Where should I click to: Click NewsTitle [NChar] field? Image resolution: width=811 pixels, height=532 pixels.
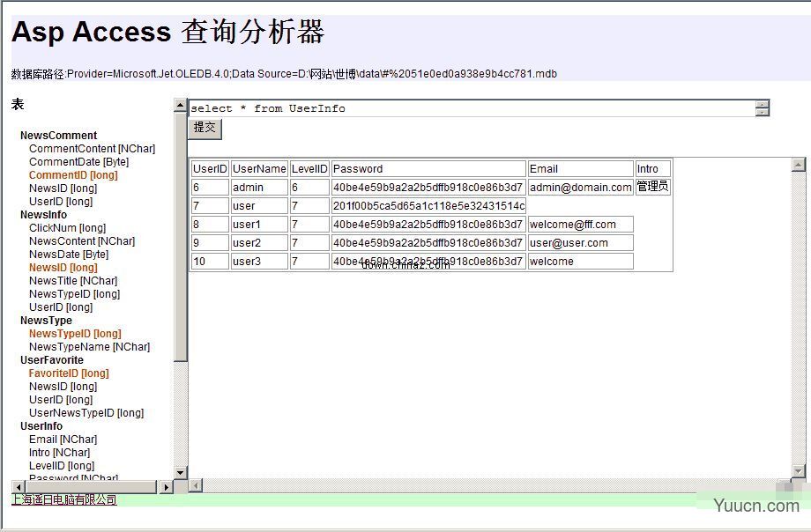(73, 281)
